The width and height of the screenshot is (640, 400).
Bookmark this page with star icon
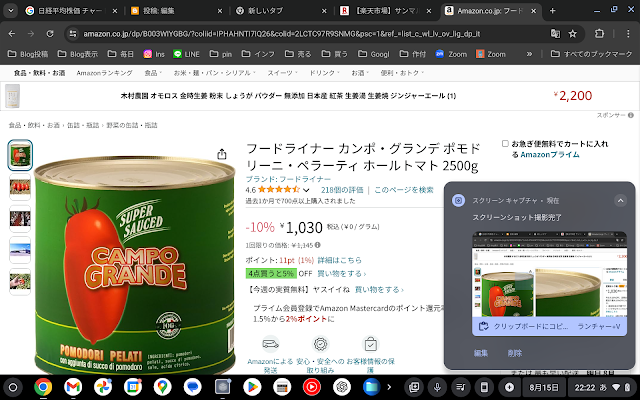tap(573, 34)
